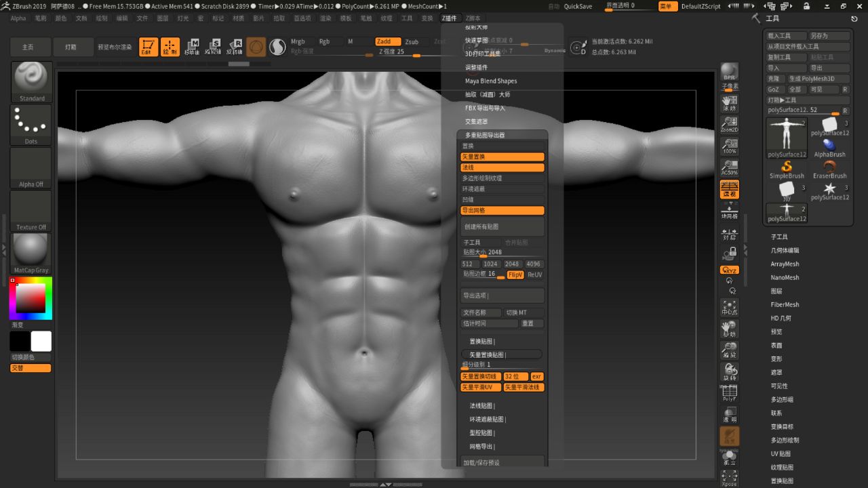The image size is (868, 488).
Task: Select the large polySurface12 figure thumbnail
Action: 787,138
